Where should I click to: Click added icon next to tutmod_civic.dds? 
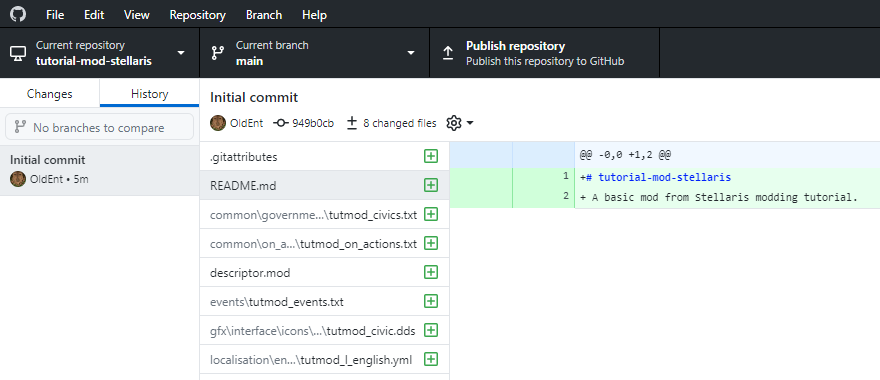pyautogui.click(x=430, y=330)
